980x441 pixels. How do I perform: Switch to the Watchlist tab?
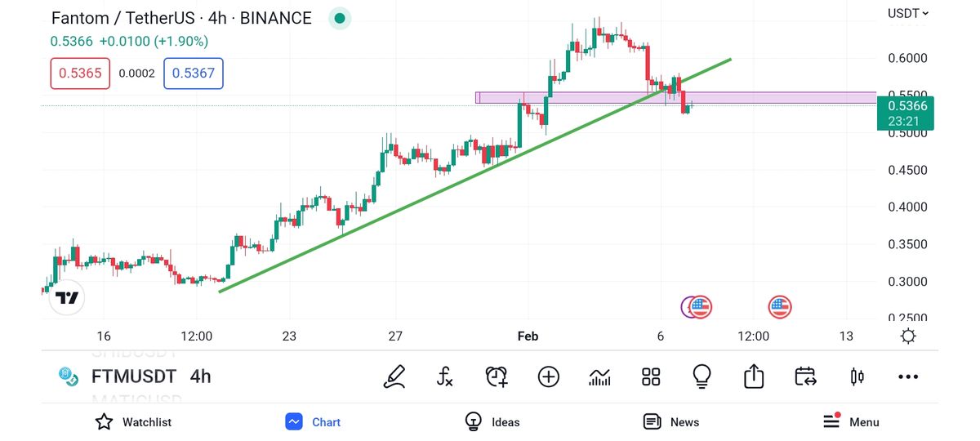pos(133,422)
